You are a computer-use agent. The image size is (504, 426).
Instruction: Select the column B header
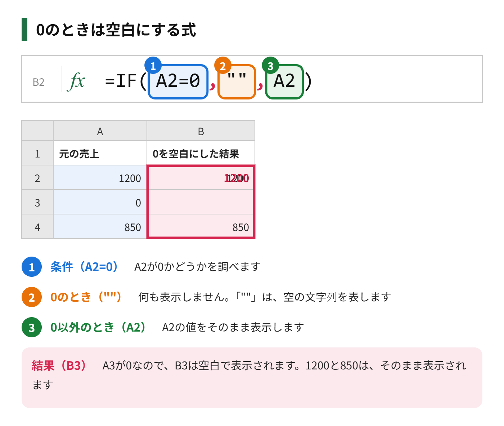coord(201,131)
